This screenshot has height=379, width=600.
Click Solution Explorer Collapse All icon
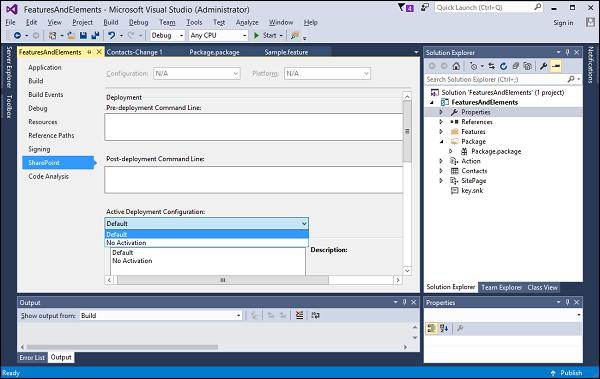(515, 66)
